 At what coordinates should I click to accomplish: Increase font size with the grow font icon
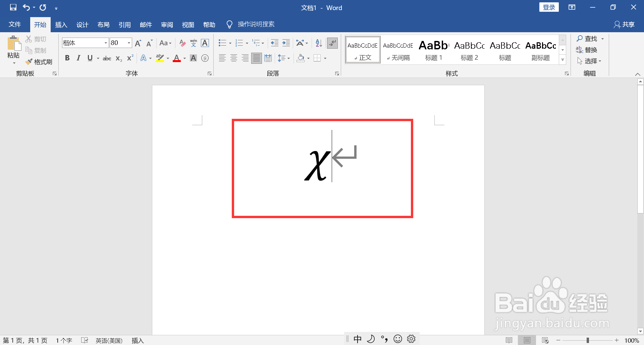point(138,43)
